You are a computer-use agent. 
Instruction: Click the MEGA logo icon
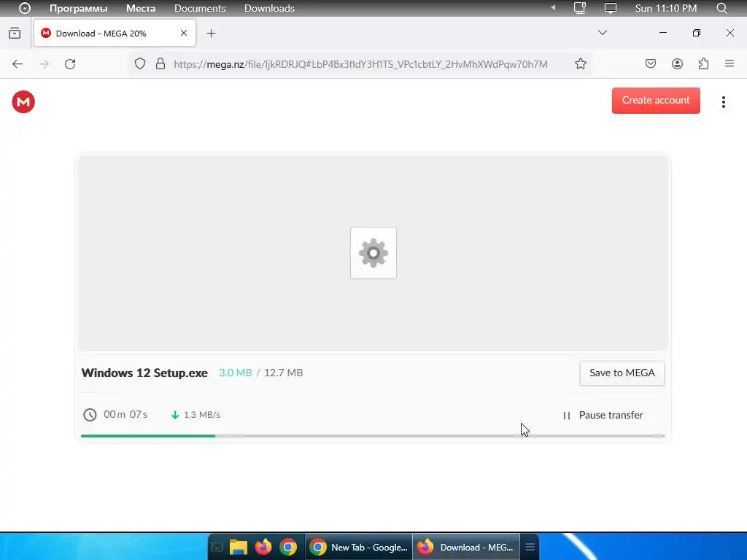(23, 102)
